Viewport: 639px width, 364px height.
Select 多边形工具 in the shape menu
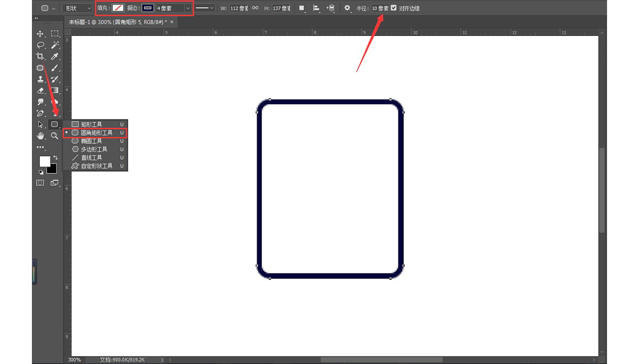(94, 150)
